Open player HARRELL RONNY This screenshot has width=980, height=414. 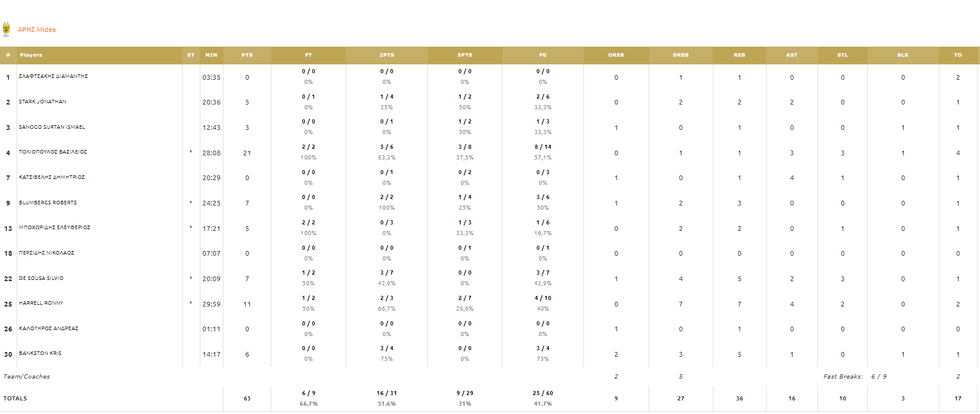click(41, 303)
